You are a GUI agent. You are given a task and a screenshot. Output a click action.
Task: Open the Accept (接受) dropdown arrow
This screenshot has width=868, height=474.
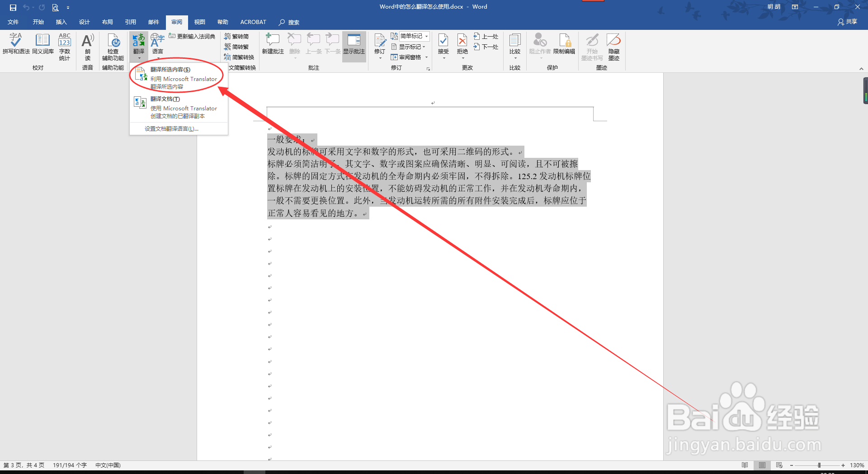coord(443,58)
